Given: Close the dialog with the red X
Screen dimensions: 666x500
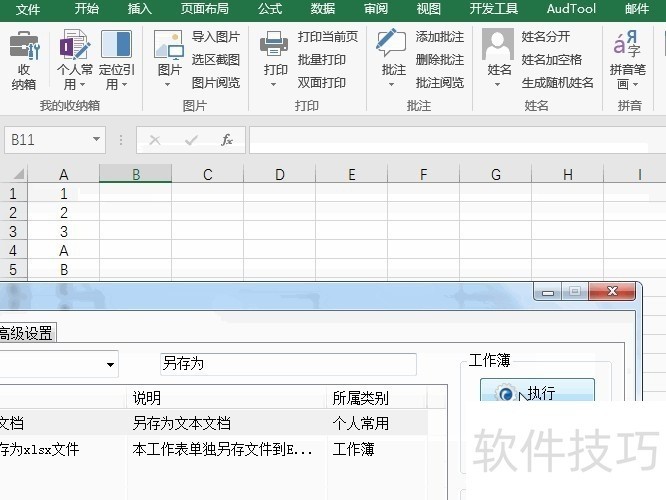Looking at the screenshot, I should click(612, 291).
